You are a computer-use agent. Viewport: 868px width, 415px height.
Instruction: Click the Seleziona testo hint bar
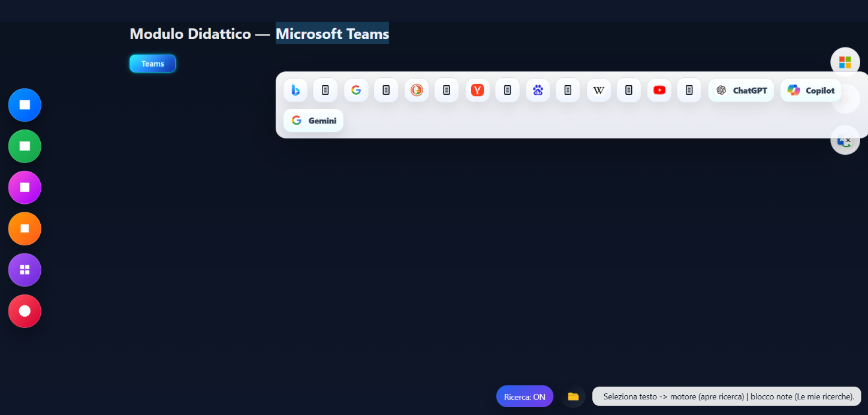click(727, 396)
